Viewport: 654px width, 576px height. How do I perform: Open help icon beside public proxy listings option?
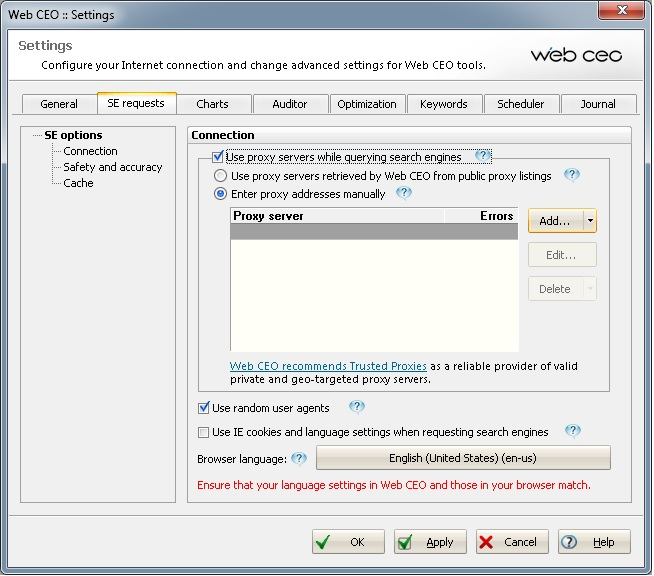[572, 175]
